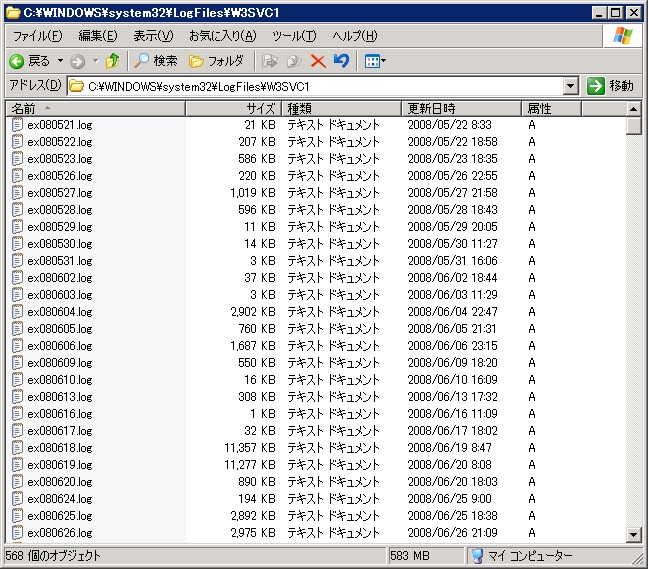Select the ex080618.log file icon
Image resolution: width=648 pixels, height=569 pixels.
[x=18, y=448]
